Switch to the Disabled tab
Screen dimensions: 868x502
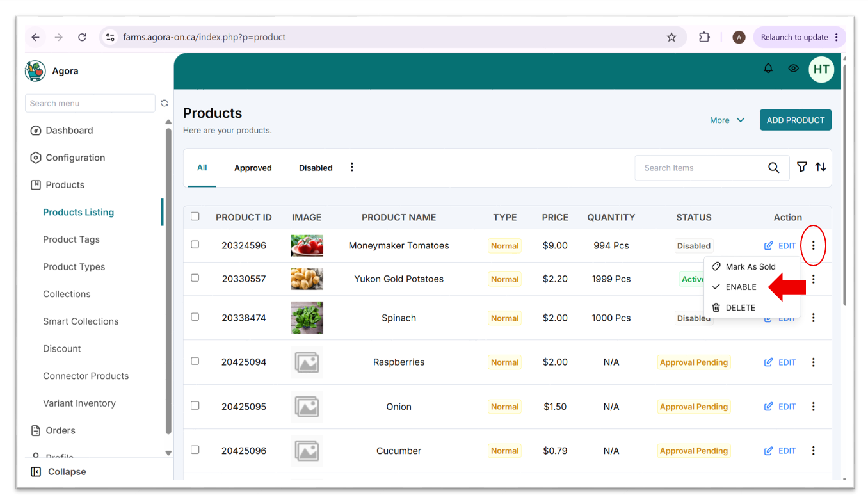pyautogui.click(x=316, y=168)
